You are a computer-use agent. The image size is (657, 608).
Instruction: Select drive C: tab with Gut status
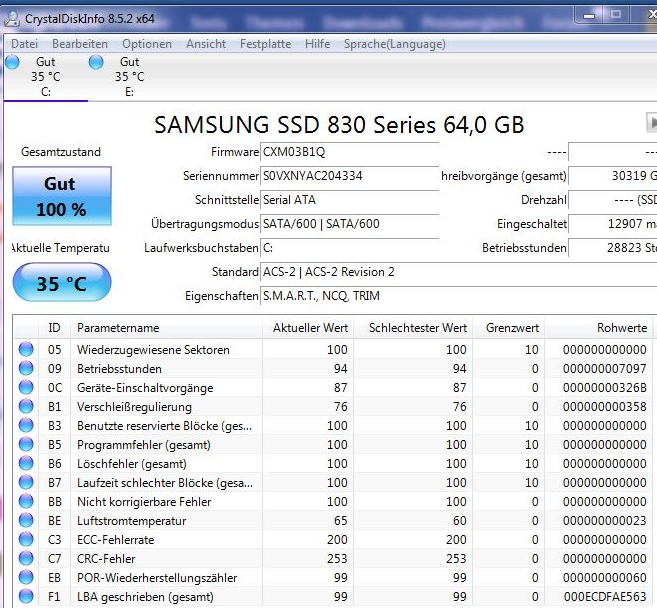[x=46, y=77]
